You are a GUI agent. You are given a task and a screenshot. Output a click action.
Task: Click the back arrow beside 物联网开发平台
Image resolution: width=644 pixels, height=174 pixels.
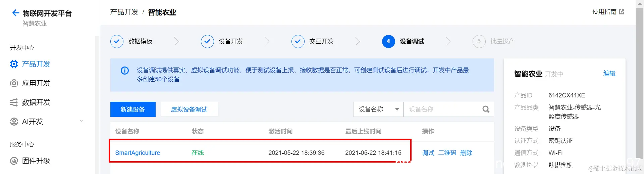click(15, 13)
